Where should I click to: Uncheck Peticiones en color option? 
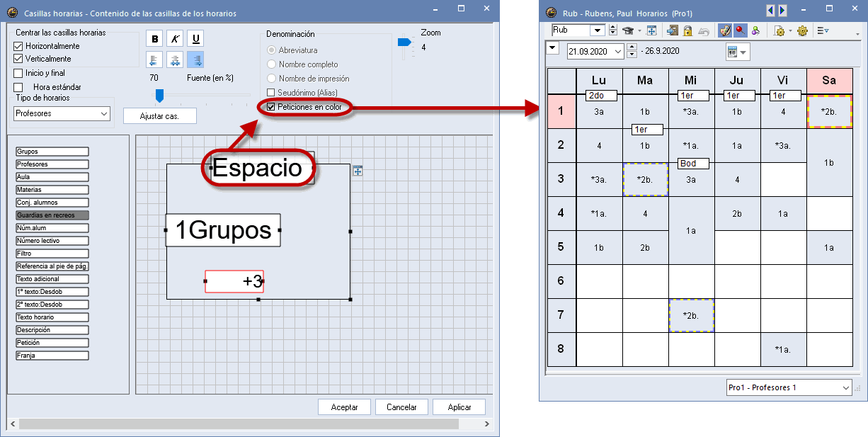click(271, 107)
